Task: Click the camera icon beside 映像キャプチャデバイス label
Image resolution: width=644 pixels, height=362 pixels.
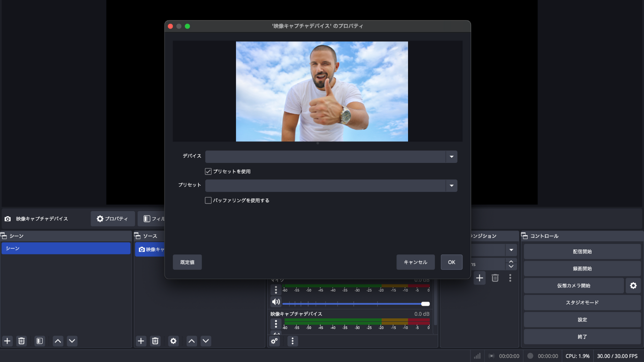Action: point(8,219)
